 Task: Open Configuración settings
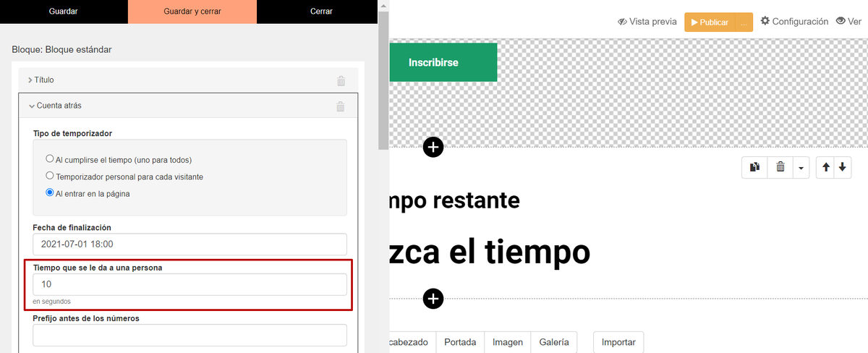click(x=794, y=22)
